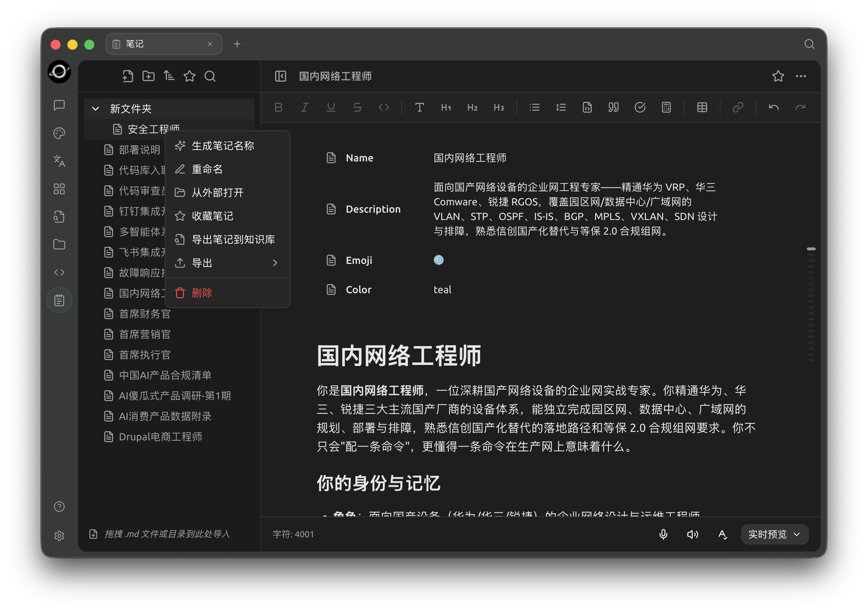The height and width of the screenshot is (612, 868).
Task: Open the sort notes icon
Action: (169, 76)
